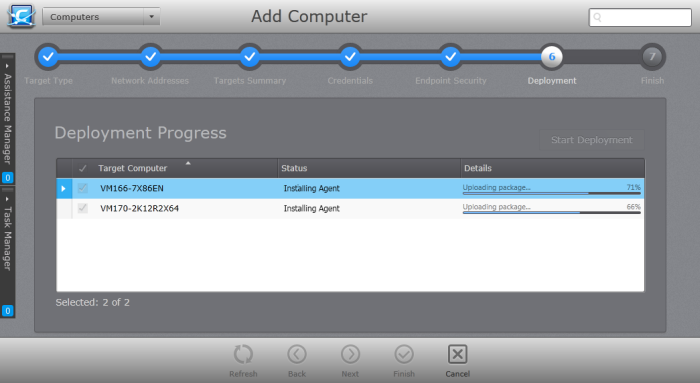Image resolution: width=700 pixels, height=383 pixels.
Task: Go to Network Addresses step circle
Action: pos(151,57)
